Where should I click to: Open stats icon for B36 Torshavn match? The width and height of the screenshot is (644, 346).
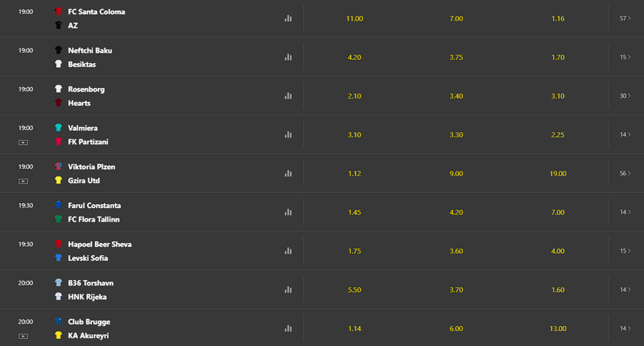288,289
